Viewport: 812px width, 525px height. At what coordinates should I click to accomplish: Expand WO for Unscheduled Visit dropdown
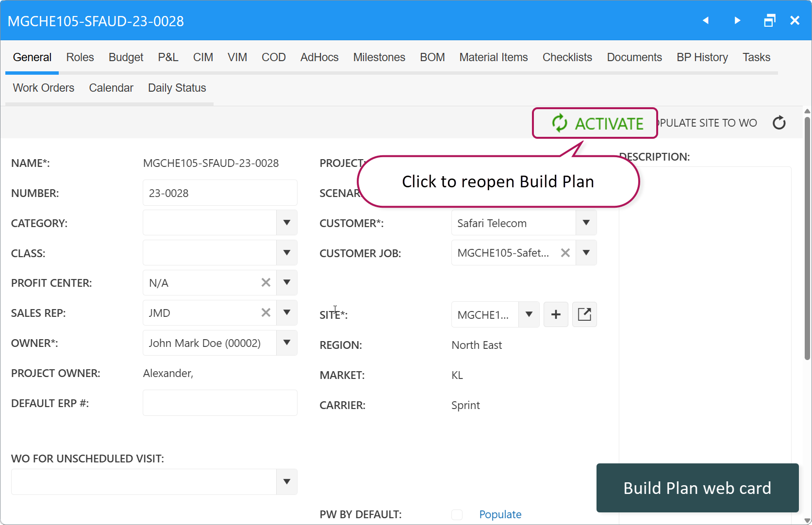pos(287,482)
